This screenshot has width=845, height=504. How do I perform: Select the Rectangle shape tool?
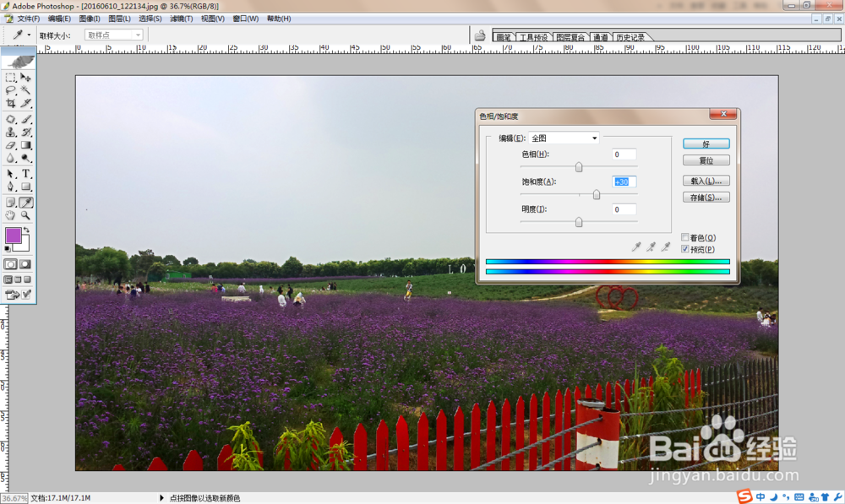(26, 187)
